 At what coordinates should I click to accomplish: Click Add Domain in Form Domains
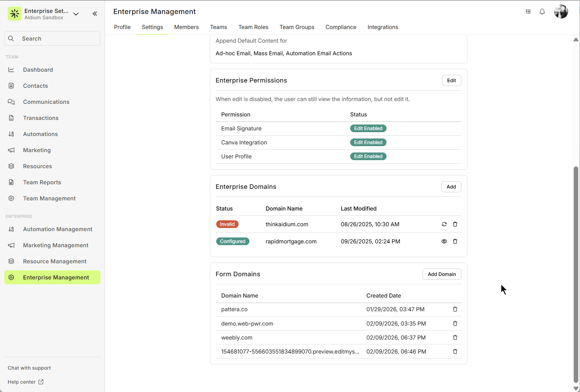click(441, 274)
